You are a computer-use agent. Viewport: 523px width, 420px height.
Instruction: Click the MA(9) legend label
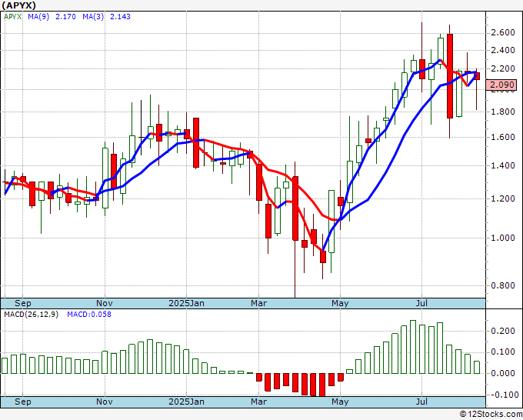[x=38, y=17]
